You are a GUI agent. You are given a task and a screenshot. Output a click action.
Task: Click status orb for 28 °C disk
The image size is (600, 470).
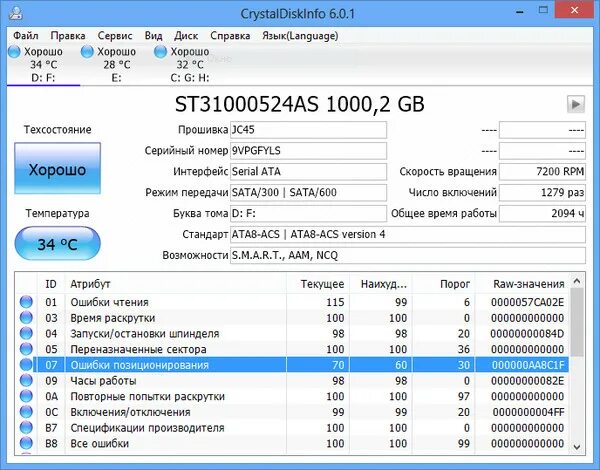pyautogui.click(x=87, y=51)
